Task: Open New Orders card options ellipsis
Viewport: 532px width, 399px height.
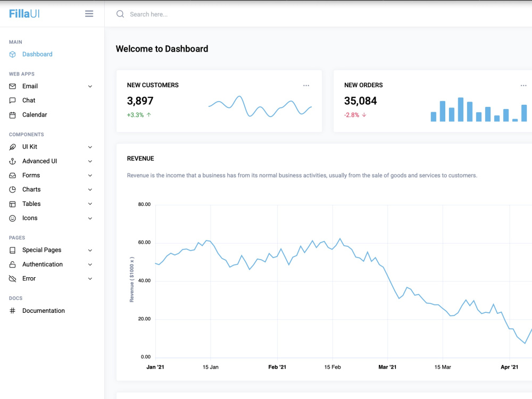Action: [523, 86]
